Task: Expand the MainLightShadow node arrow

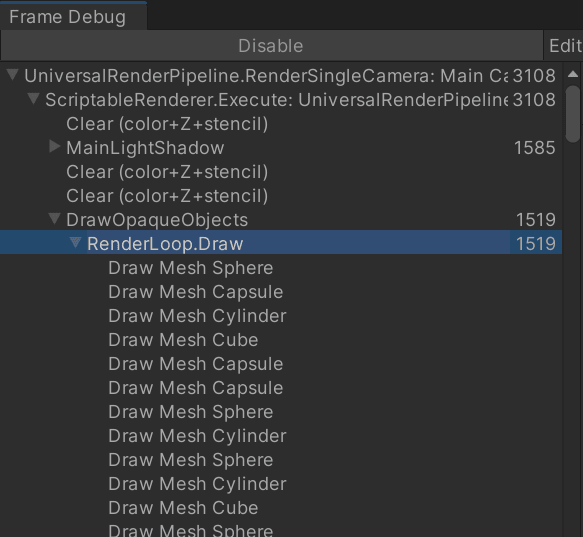Action: [x=55, y=147]
